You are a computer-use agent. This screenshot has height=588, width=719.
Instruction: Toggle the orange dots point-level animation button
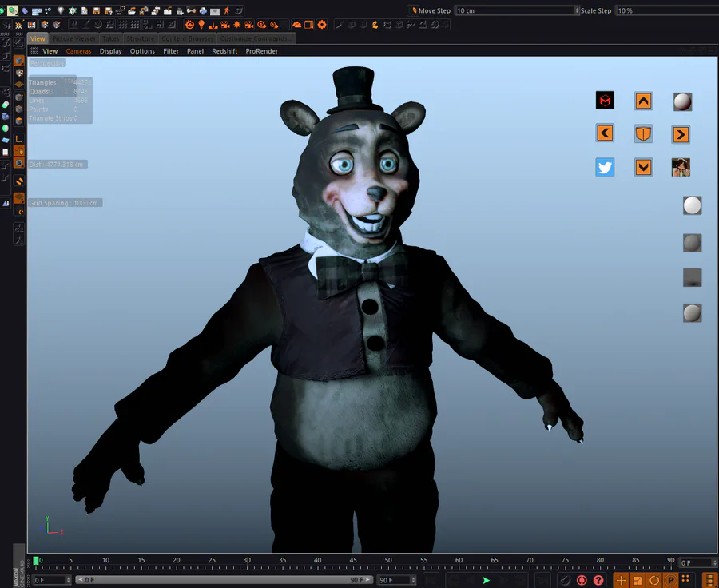click(685, 578)
